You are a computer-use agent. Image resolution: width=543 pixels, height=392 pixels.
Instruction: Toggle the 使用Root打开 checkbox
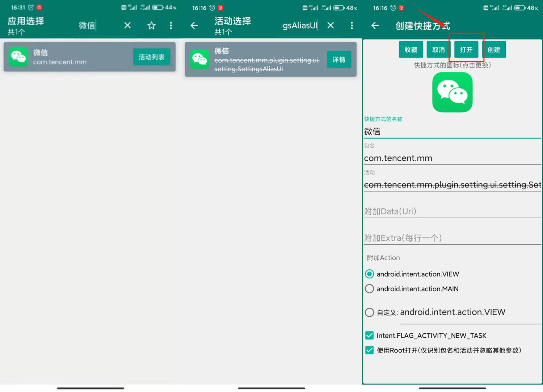(x=369, y=350)
